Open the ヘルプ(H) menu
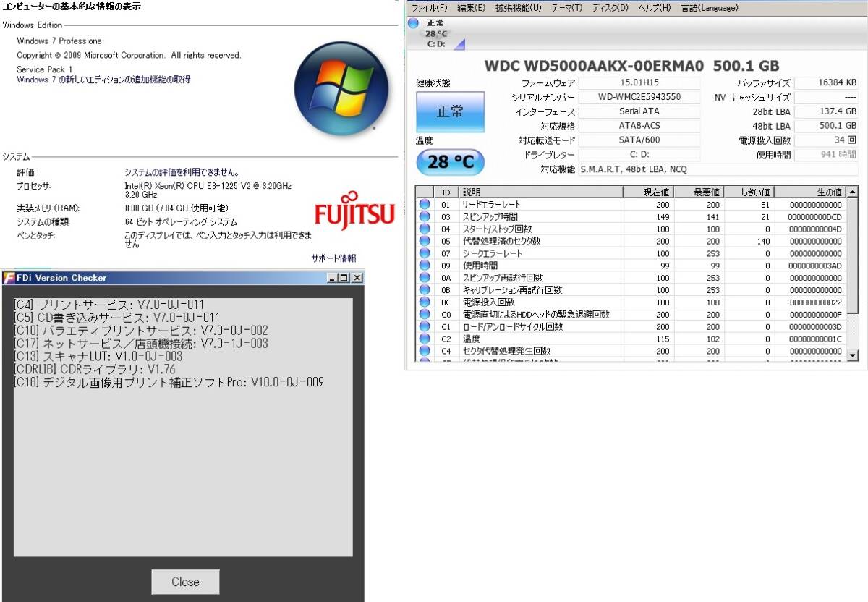This screenshot has height=602, width=868. point(654,8)
